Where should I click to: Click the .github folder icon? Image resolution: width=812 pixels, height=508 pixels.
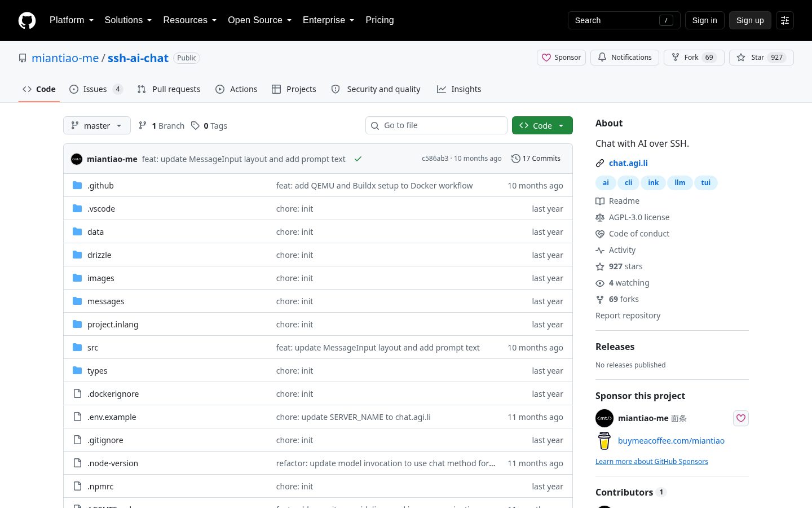click(x=77, y=186)
